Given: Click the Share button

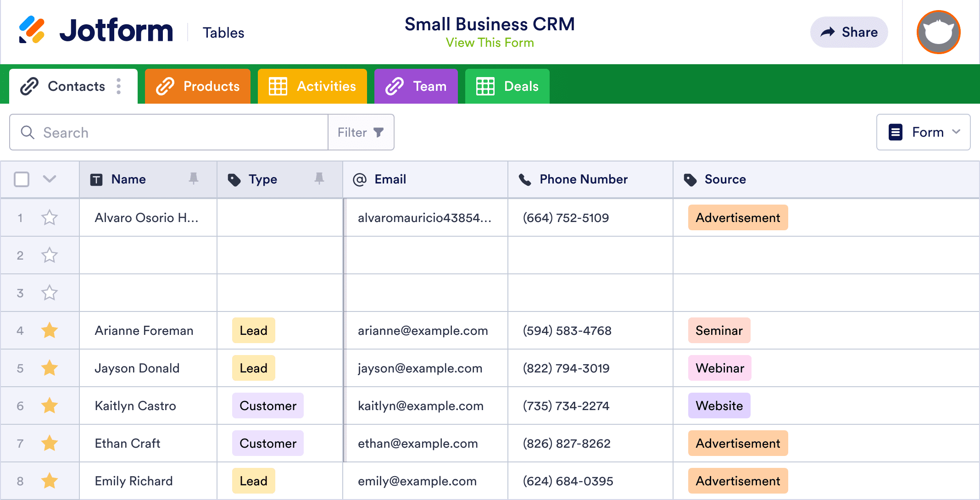Looking at the screenshot, I should click(849, 32).
